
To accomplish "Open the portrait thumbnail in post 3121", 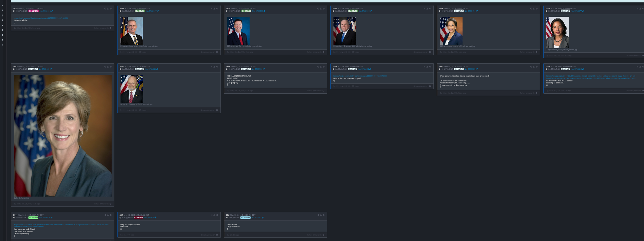I will point(238,31).
